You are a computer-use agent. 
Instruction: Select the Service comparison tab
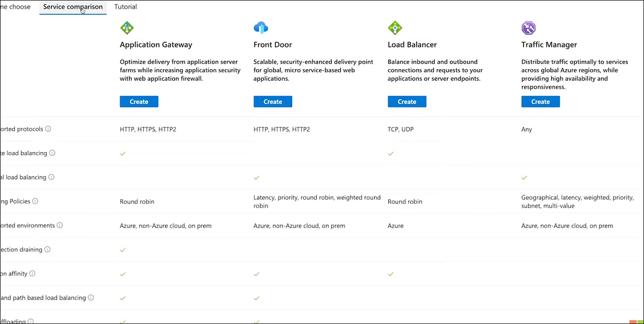[73, 7]
